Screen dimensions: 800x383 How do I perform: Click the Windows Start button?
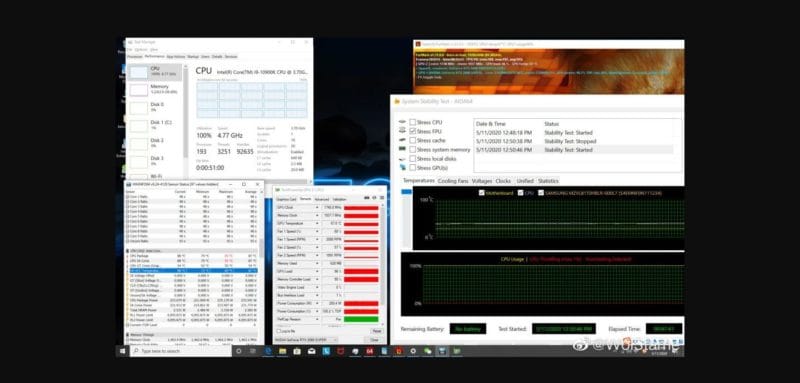123,351
